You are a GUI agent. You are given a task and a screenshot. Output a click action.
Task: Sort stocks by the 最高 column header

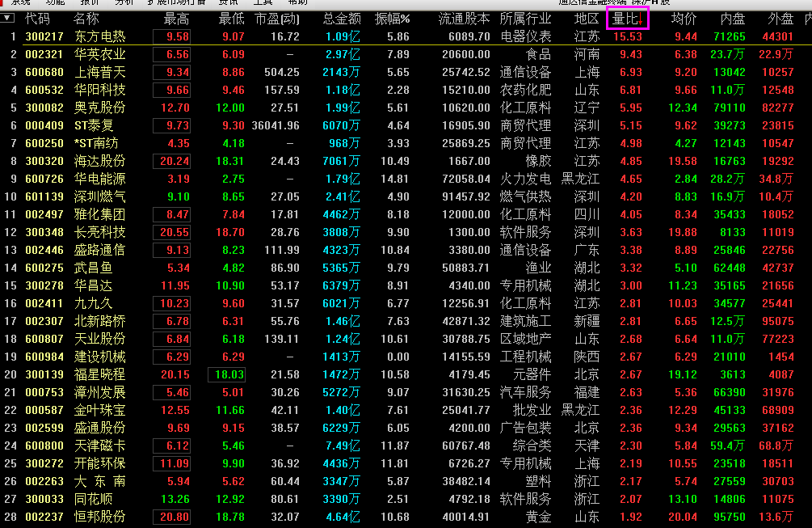click(177, 19)
